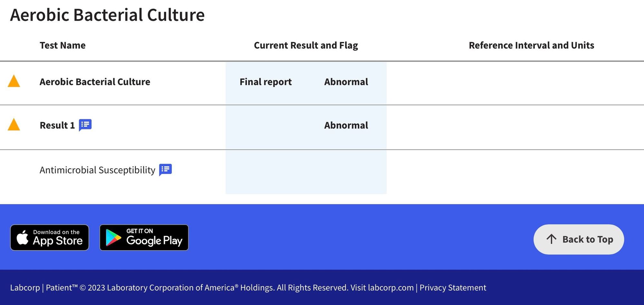Open the Antimicrobial Susceptibility comment icon
This screenshot has height=305, width=644.
point(166,169)
